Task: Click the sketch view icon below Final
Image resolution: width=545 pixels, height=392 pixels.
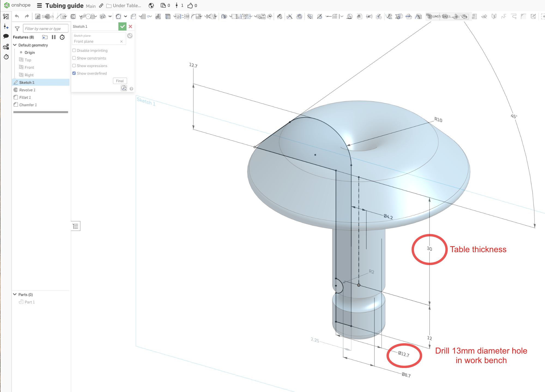Action: point(124,88)
